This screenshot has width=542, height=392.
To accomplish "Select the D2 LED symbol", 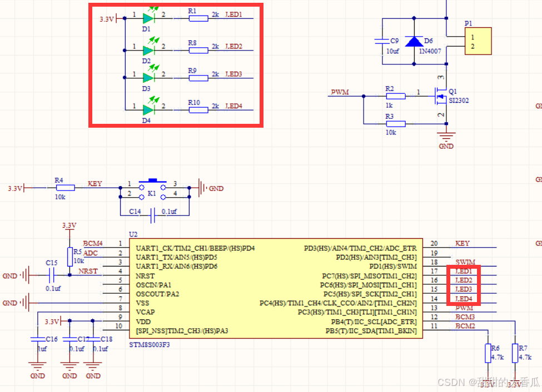I will 148,50.
